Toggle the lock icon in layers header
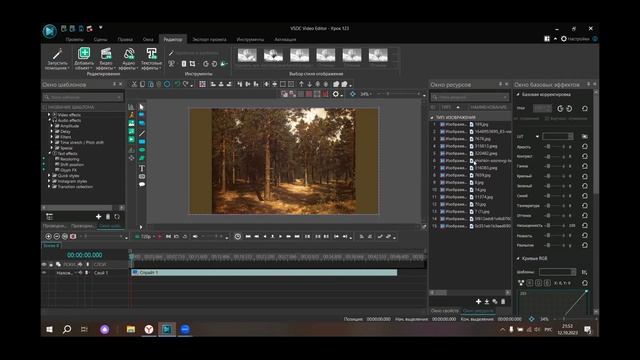This screenshot has height=360, width=640. pyautogui.click(x=51, y=264)
